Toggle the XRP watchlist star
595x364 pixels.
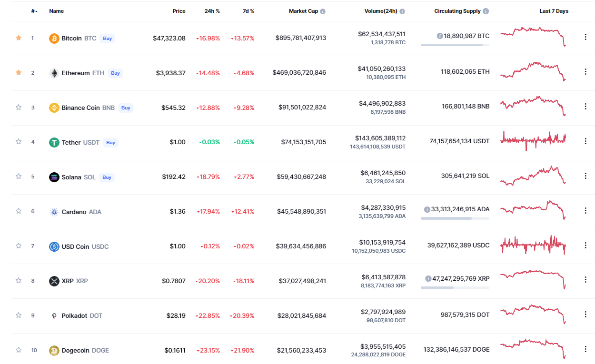19,280
